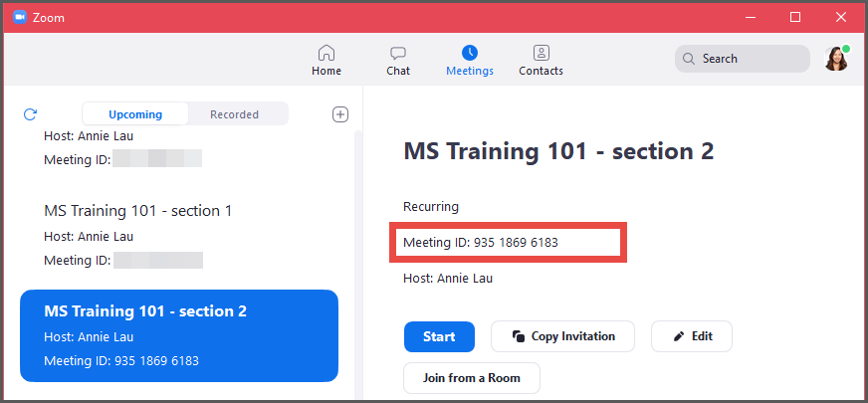Maximize the Zoom window
Image resolution: width=868 pixels, height=403 pixels.
(x=794, y=17)
